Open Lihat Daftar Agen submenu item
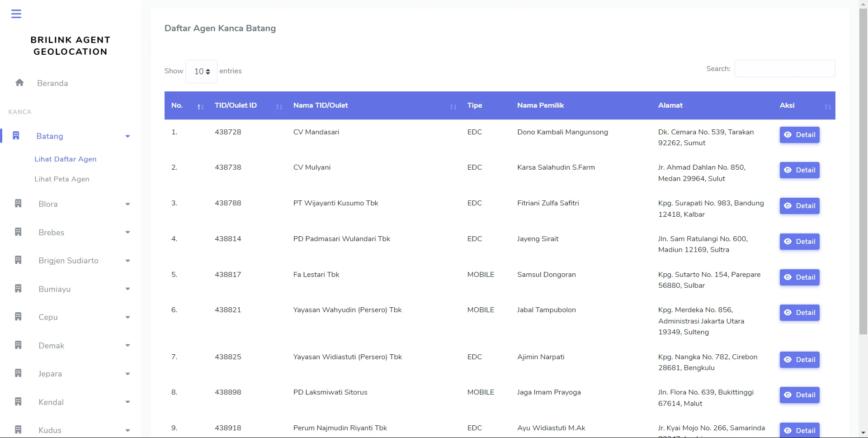Image resolution: width=868 pixels, height=438 pixels. [x=66, y=159]
